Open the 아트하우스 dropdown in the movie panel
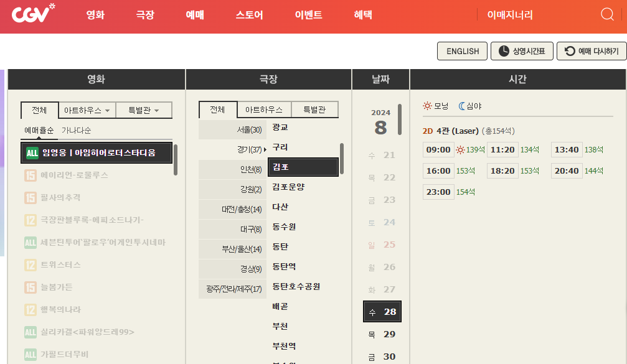The height and width of the screenshot is (364, 627). coord(87,110)
